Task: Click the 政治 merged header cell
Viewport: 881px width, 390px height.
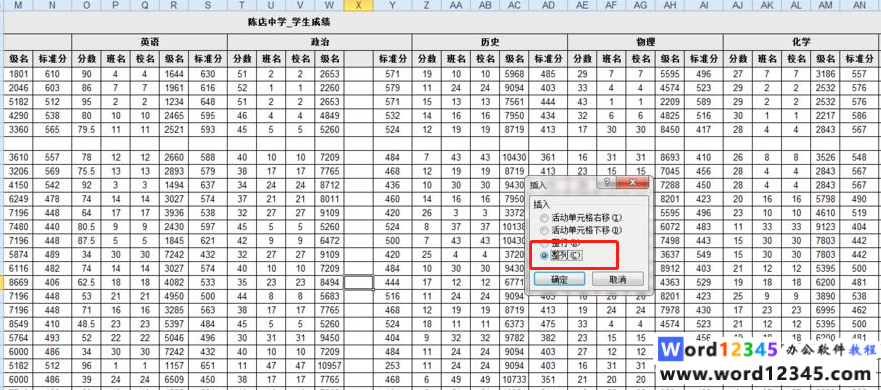Action: [320, 43]
